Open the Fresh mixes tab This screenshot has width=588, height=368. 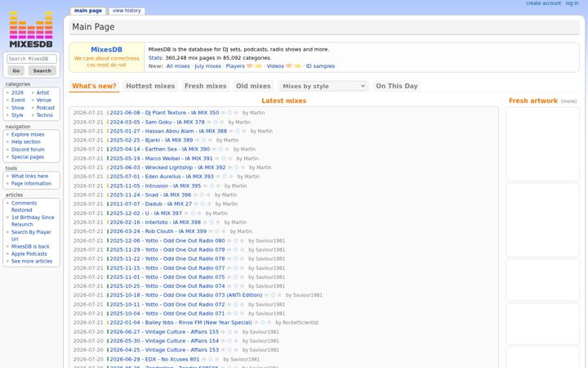pyautogui.click(x=206, y=86)
